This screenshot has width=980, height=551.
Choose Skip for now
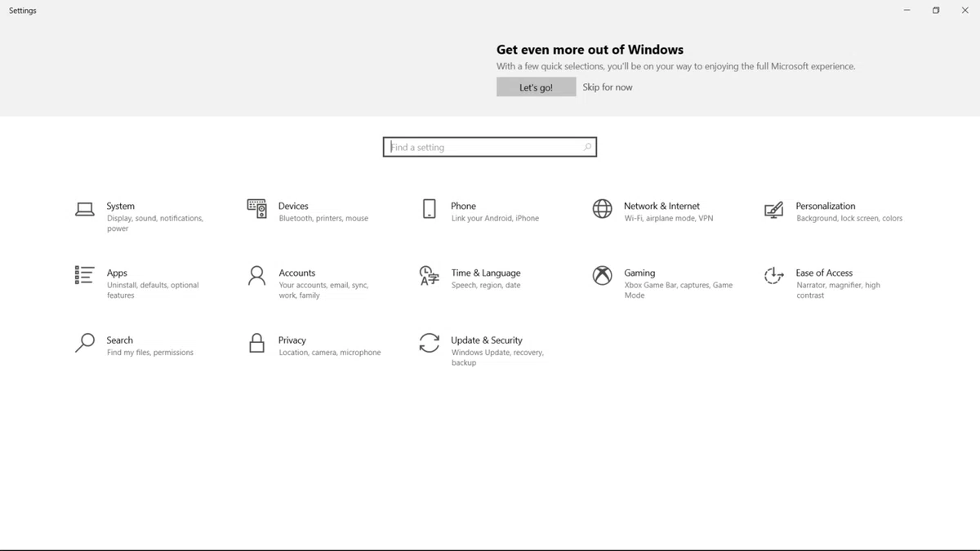[x=608, y=87]
